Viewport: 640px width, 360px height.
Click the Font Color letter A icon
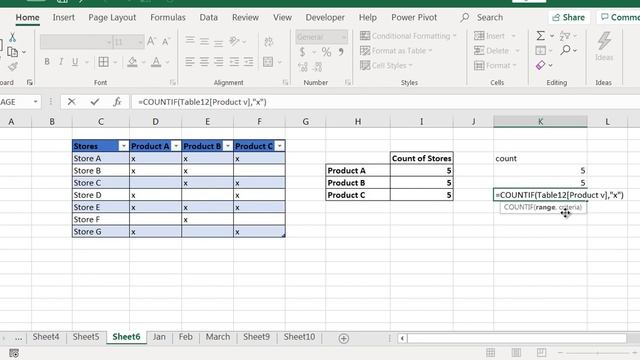point(156,62)
